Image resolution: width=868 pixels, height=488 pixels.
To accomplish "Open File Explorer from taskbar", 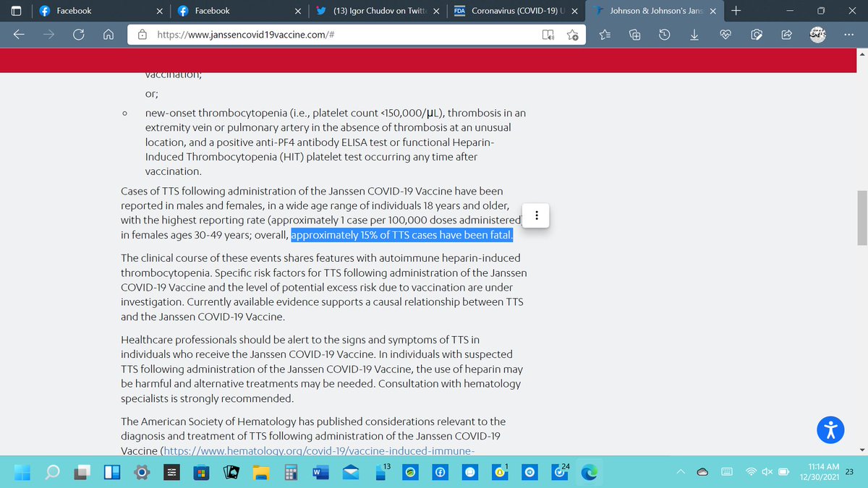I will pos(261,472).
